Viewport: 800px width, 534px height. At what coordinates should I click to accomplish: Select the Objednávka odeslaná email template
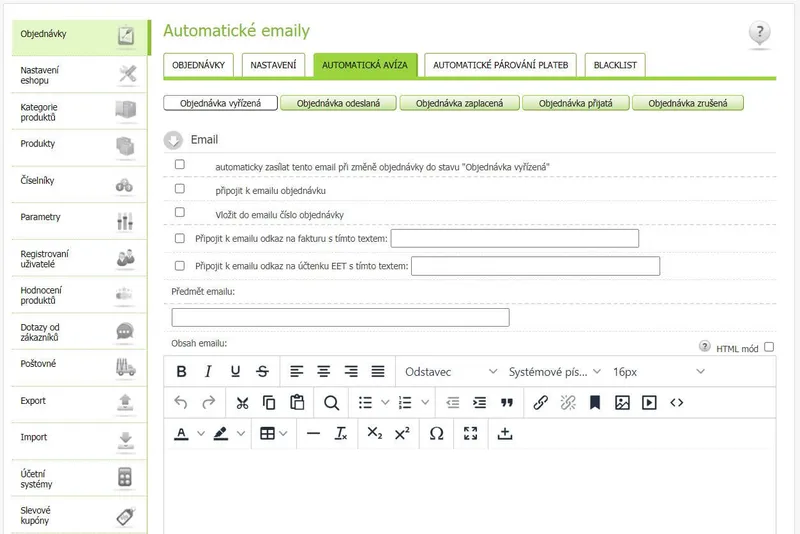[x=338, y=103]
